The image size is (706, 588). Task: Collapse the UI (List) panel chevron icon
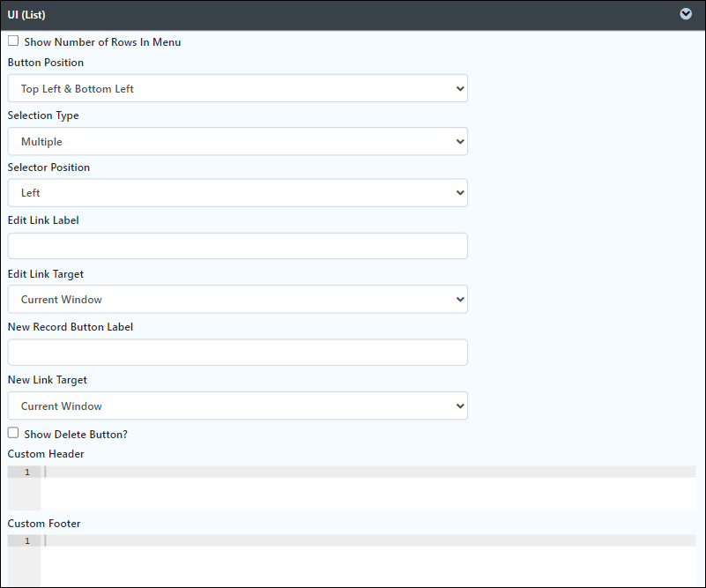click(686, 14)
